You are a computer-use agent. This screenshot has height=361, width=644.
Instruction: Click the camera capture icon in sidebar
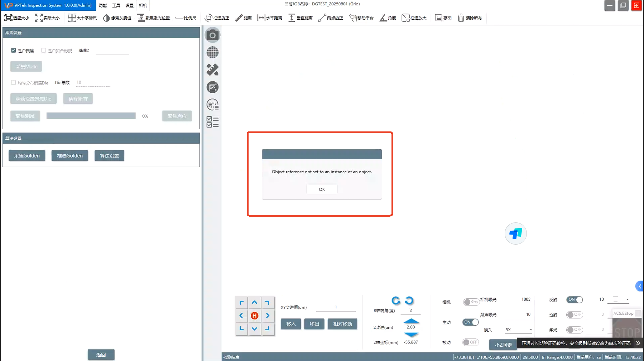coord(212,35)
